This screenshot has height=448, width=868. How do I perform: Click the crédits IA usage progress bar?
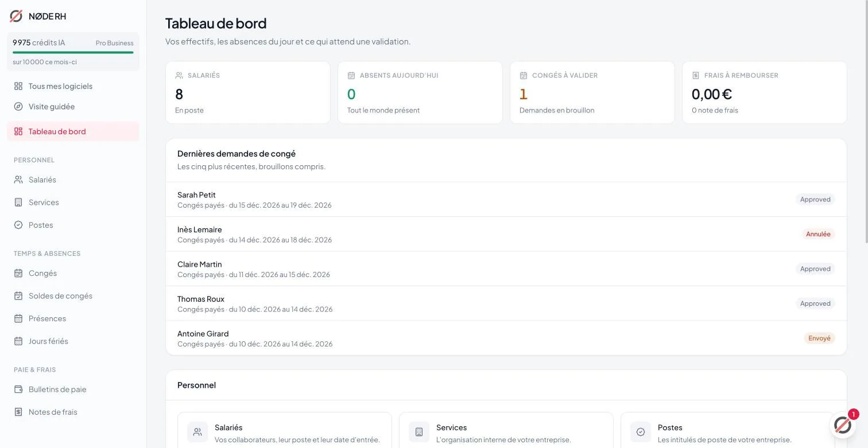[x=73, y=52]
